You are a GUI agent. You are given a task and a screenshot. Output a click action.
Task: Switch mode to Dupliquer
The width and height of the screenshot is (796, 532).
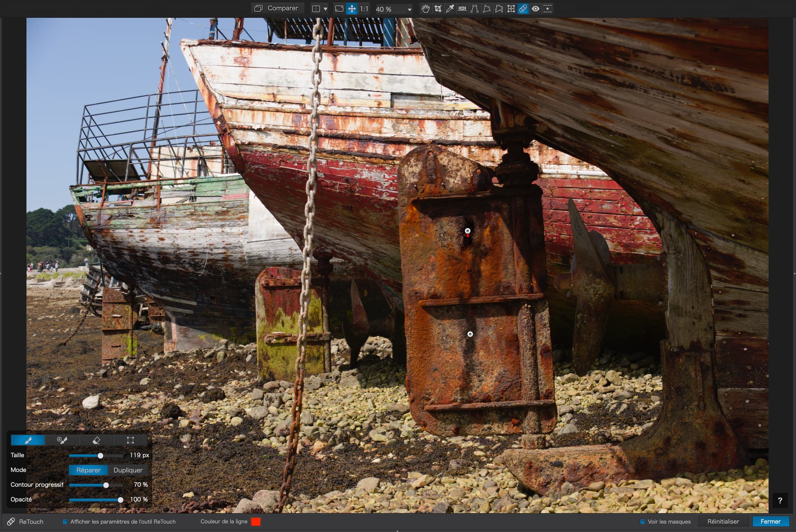click(x=128, y=470)
